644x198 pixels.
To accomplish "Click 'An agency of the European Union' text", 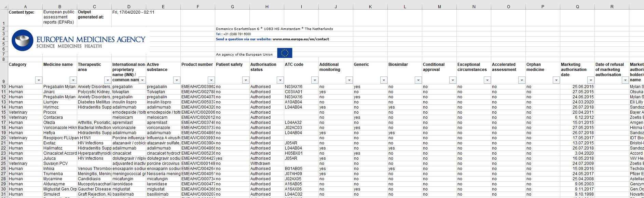I will pos(244,55).
